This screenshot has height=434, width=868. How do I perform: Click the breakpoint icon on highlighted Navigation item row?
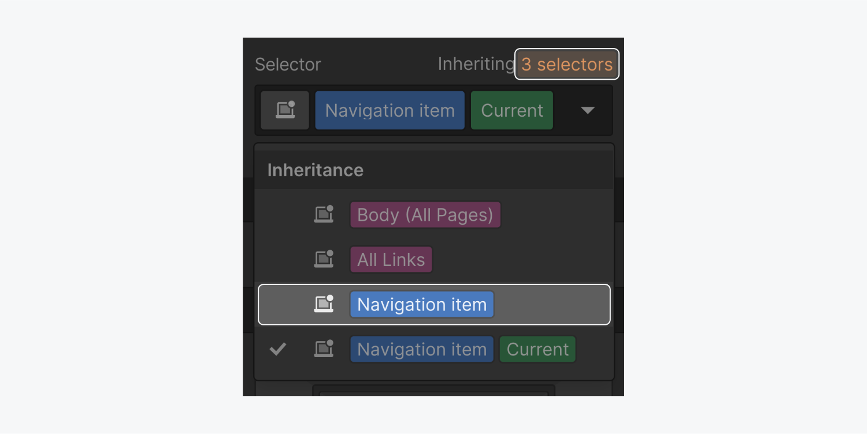324,304
